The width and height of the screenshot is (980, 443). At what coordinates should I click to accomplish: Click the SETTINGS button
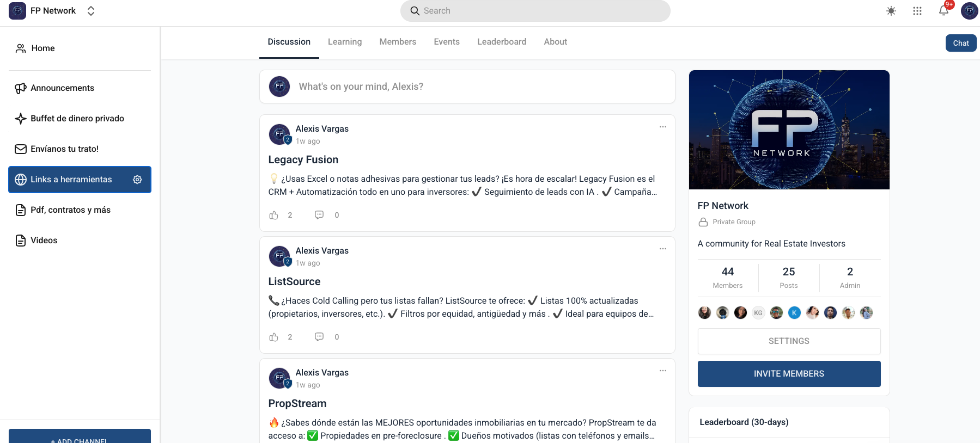pos(789,341)
